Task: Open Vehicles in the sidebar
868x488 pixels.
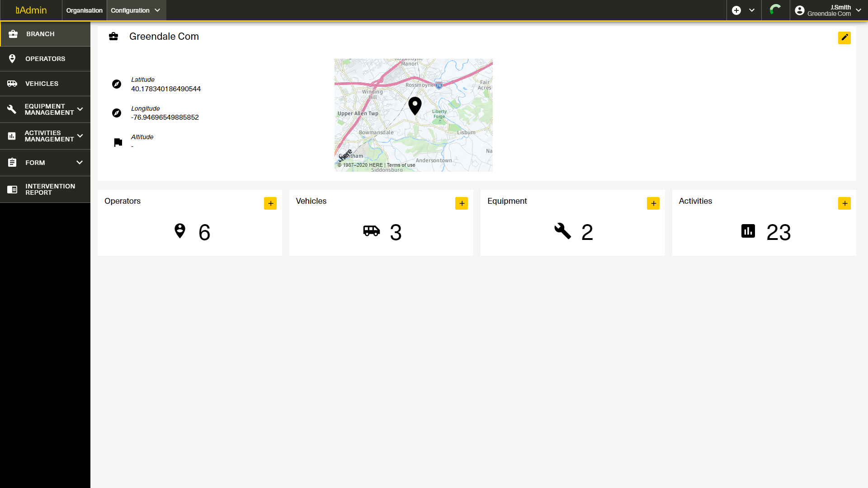Action: point(42,84)
